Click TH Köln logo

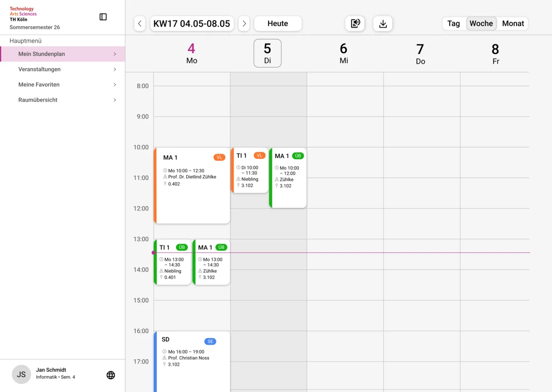coord(23,14)
